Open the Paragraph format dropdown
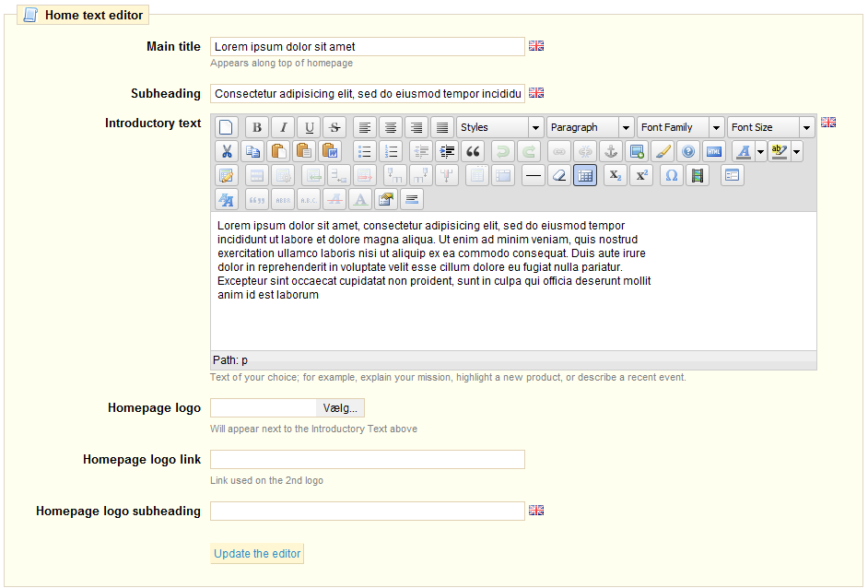868x588 pixels. click(590, 127)
